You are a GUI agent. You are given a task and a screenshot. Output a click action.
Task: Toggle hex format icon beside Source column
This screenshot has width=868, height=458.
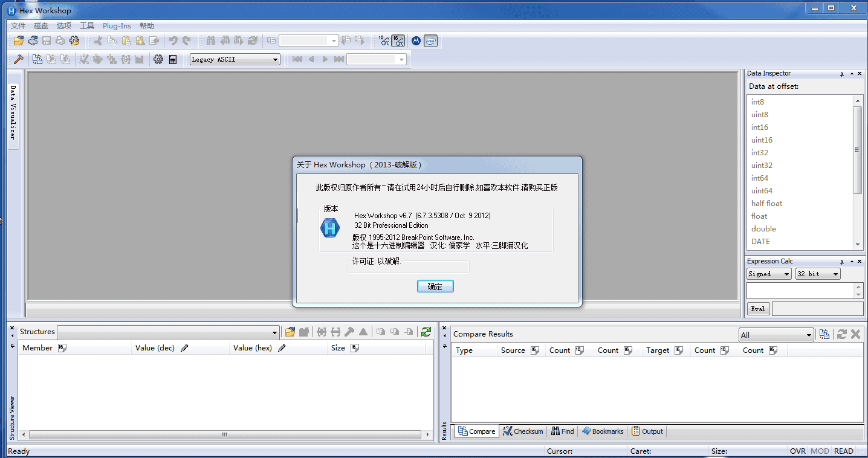coord(534,350)
